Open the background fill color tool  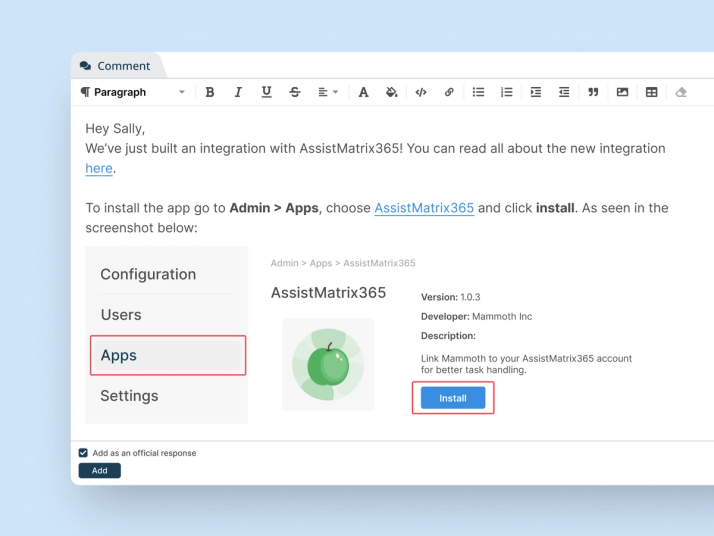pos(392,92)
